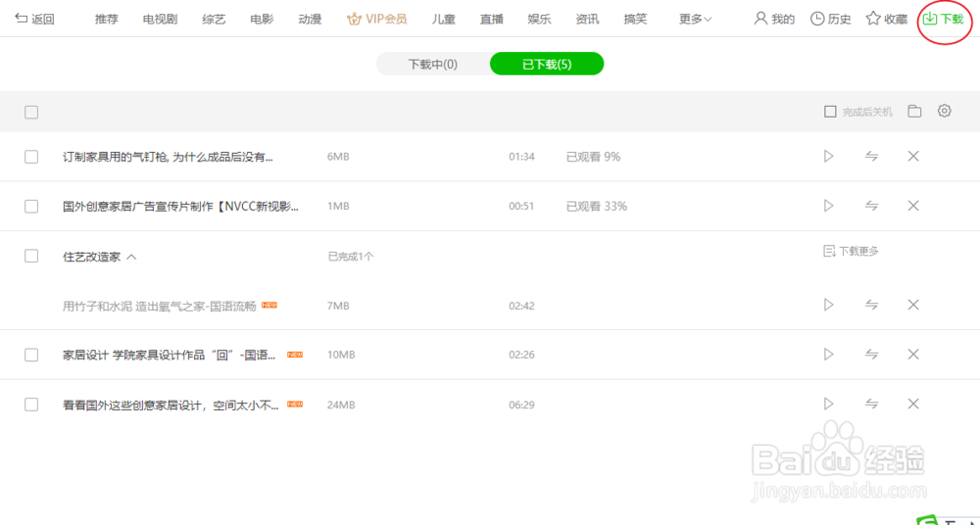Open the 资讯 channel
The width and height of the screenshot is (980, 525).
pyautogui.click(x=587, y=19)
